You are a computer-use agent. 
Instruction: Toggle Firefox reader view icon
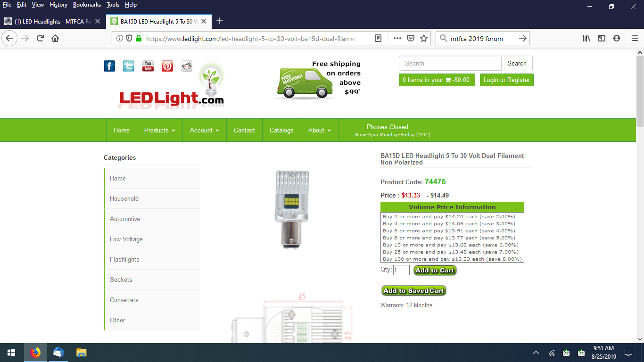(378, 39)
